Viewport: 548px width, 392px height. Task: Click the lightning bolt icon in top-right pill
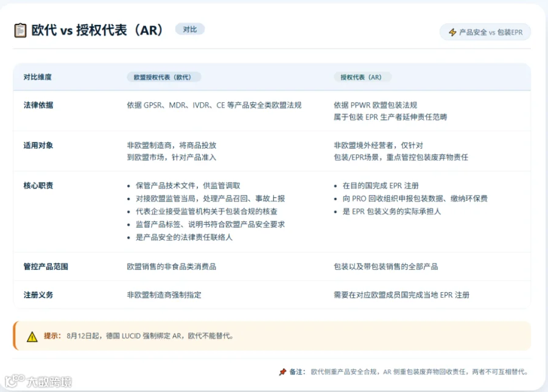coord(452,32)
